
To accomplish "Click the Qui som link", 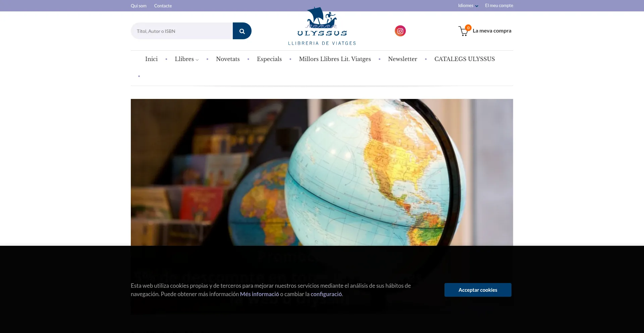I will click(x=139, y=6).
